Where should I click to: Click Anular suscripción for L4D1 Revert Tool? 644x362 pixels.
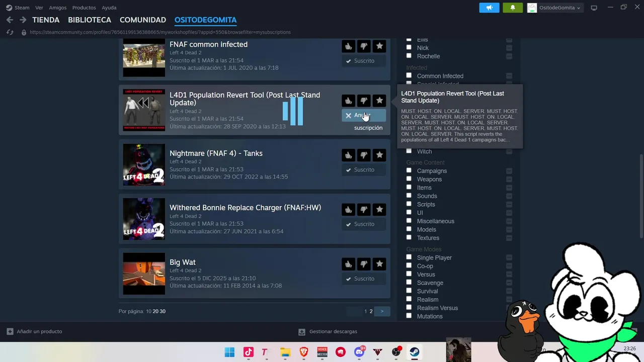tap(364, 115)
